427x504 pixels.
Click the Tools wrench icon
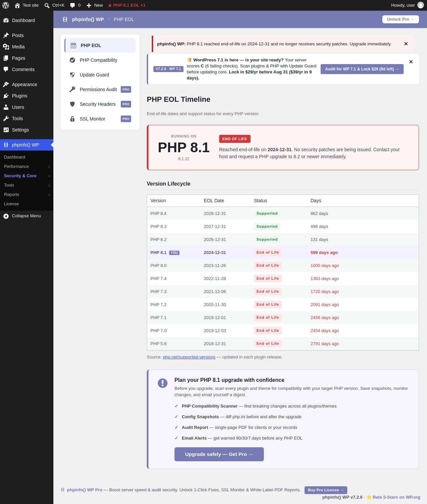6,118
